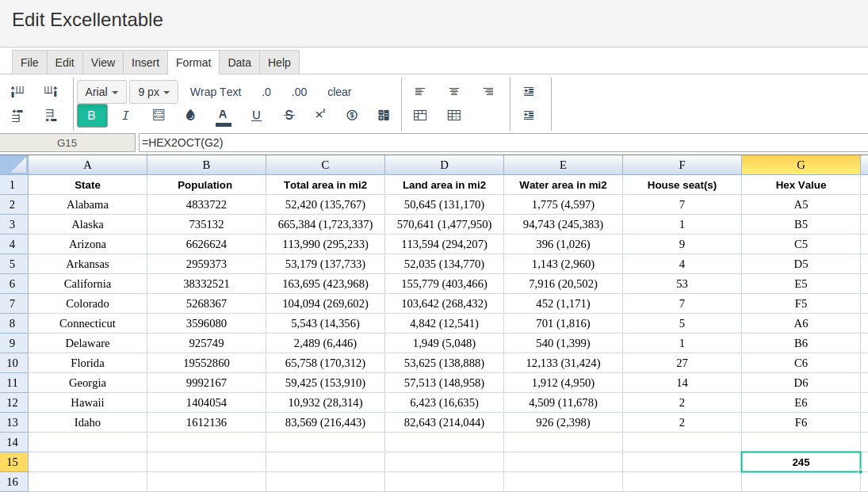
Task: Center align the cell text
Action: coord(454,92)
